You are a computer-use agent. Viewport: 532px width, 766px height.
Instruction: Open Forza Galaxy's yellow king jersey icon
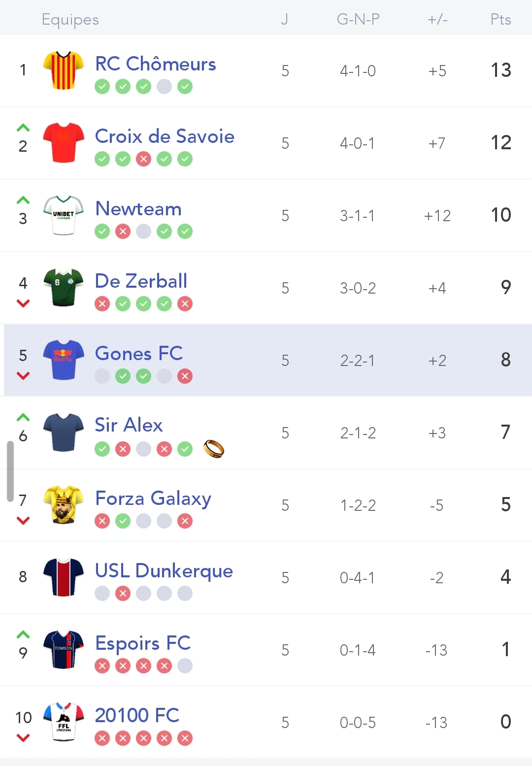pos(63,504)
